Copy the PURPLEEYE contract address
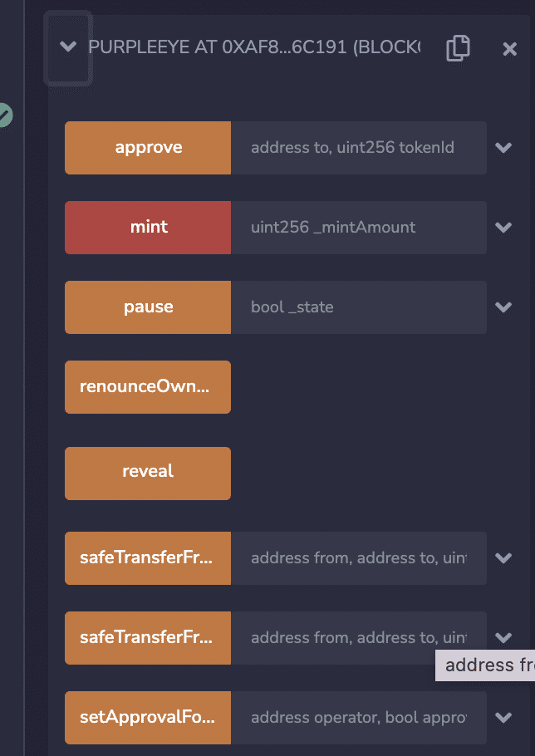535x756 pixels. [x=458, y=48]
